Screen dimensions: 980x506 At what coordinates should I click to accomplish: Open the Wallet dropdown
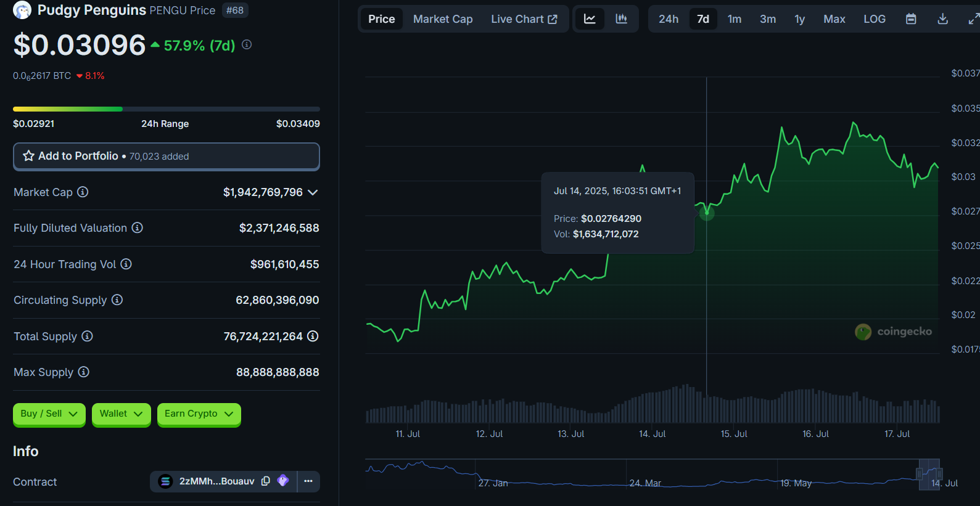(121, 414)
